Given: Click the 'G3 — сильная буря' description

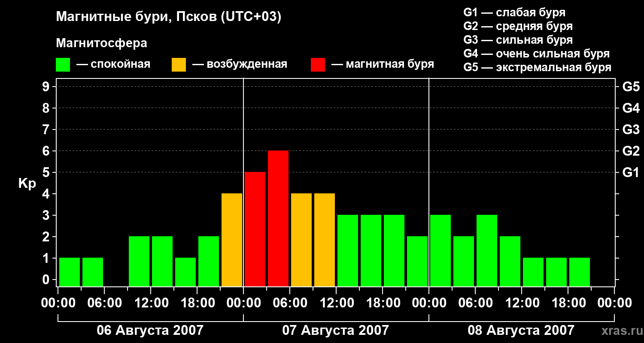Looking at the screenshot, I should (x=518, y=40).
